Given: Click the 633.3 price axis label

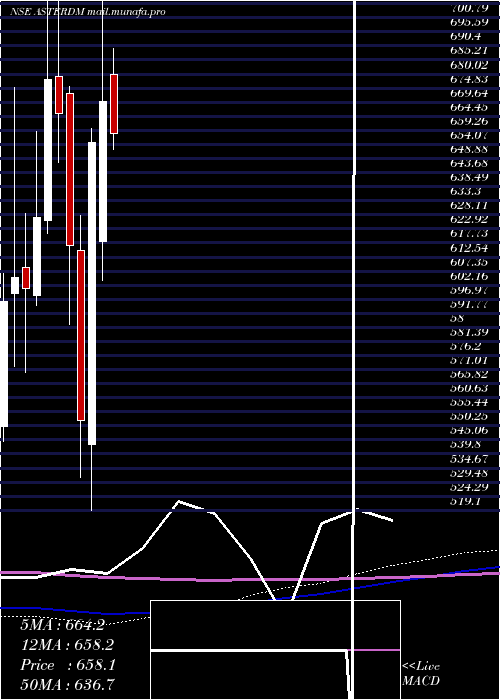Looking at the screenshot, I should tap(467, 192).
